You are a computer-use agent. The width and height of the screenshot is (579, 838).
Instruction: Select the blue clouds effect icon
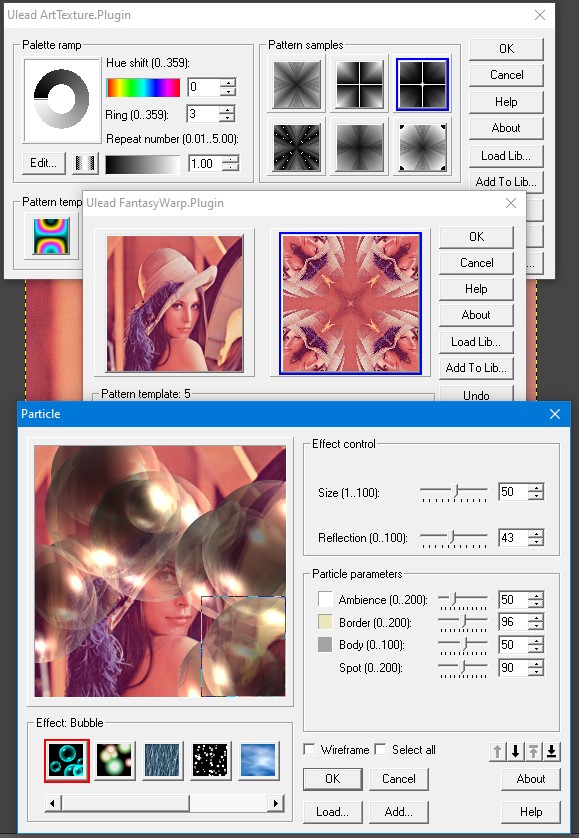tap(258, 760)
